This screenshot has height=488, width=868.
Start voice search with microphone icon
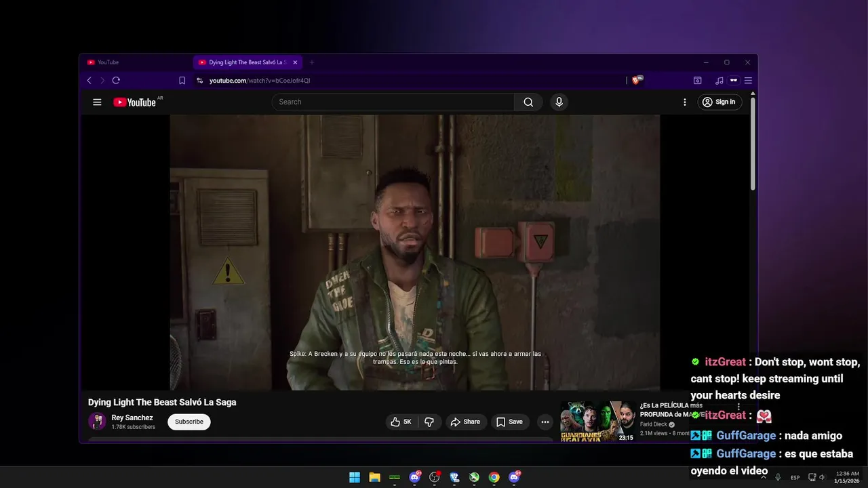(x=559, y=102)
